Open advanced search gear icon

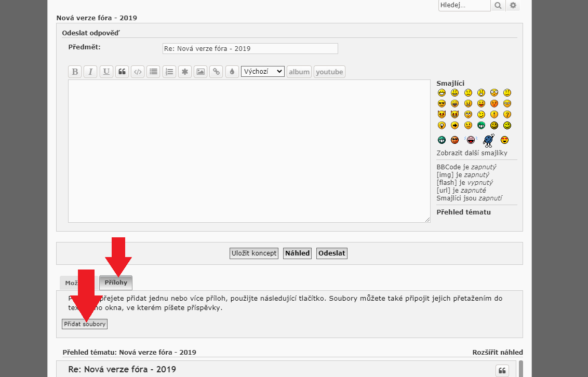pos(513,5)
